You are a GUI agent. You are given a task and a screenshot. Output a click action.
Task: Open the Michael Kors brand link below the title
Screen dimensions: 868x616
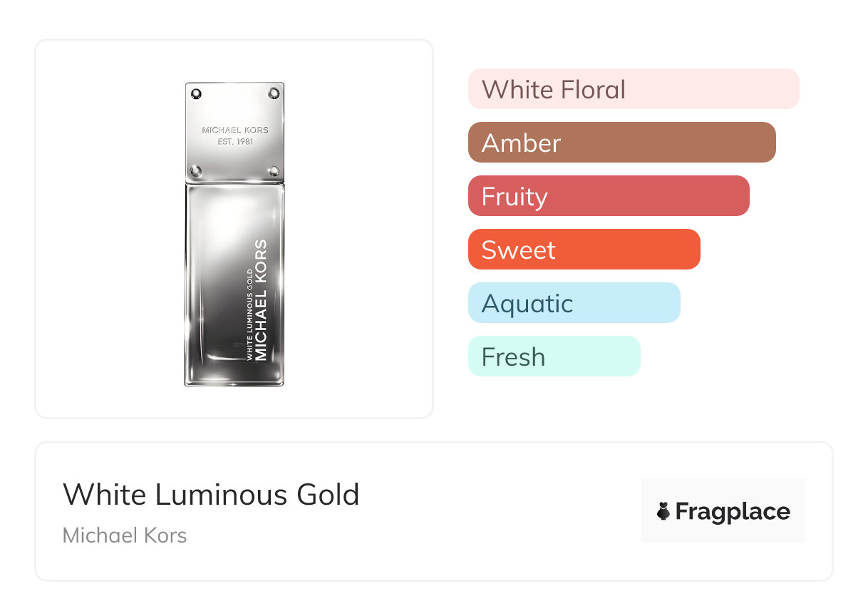click(x=125, y=535)
